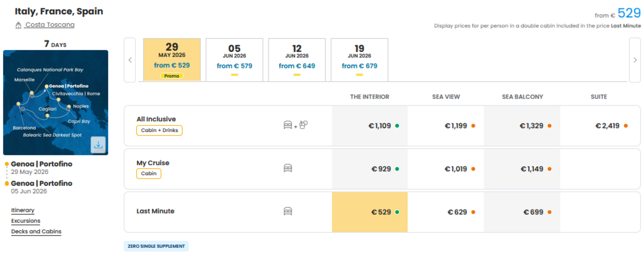
Task: Choose Last Minute Sea View at €629
Action: tap(446, 212)
